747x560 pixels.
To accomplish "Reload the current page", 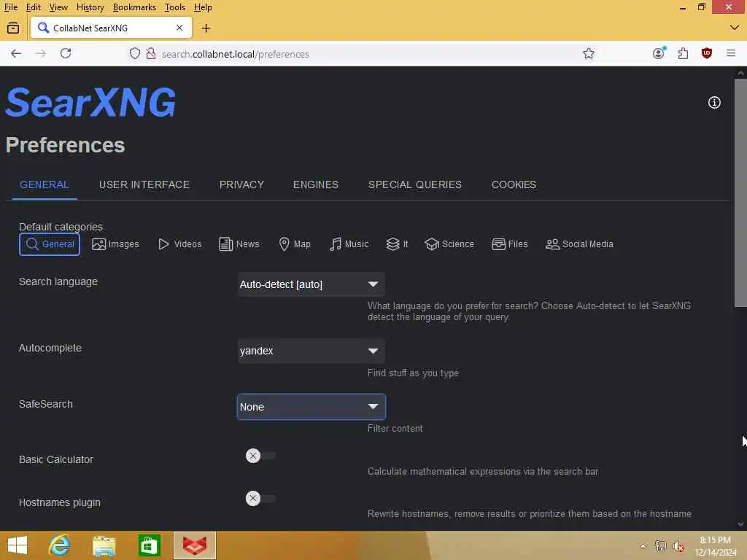I will (x=66, y=53).
